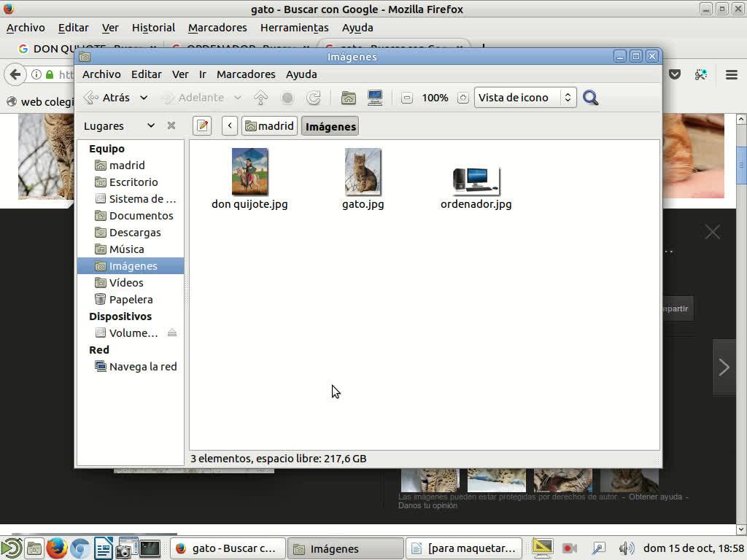
Task: Toggle the location text entry edit icon
Action: (x=202, y=126)
